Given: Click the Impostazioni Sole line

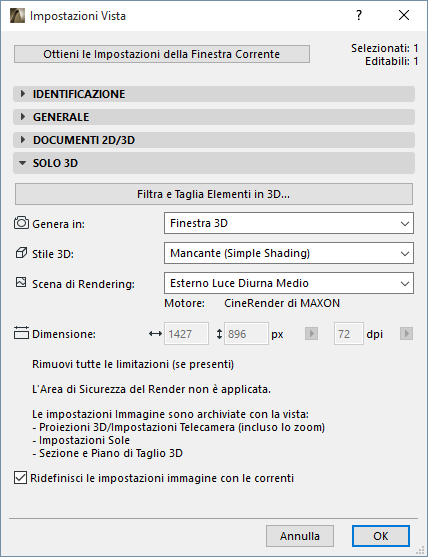Looking at the screenshot, I should (x=81, y=440).
